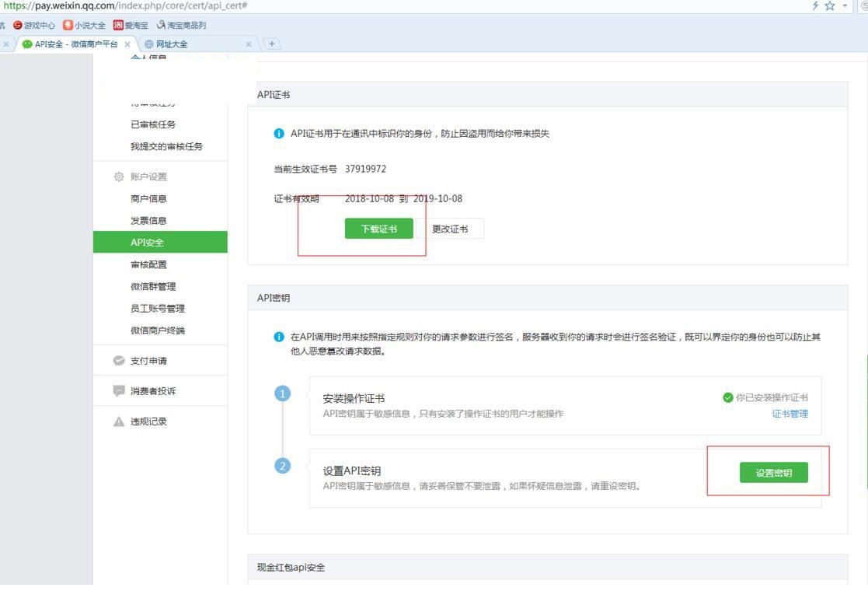868x591 pixels.
Task: Click the green 下载证书 button
Action: click(x=378, y=229)
